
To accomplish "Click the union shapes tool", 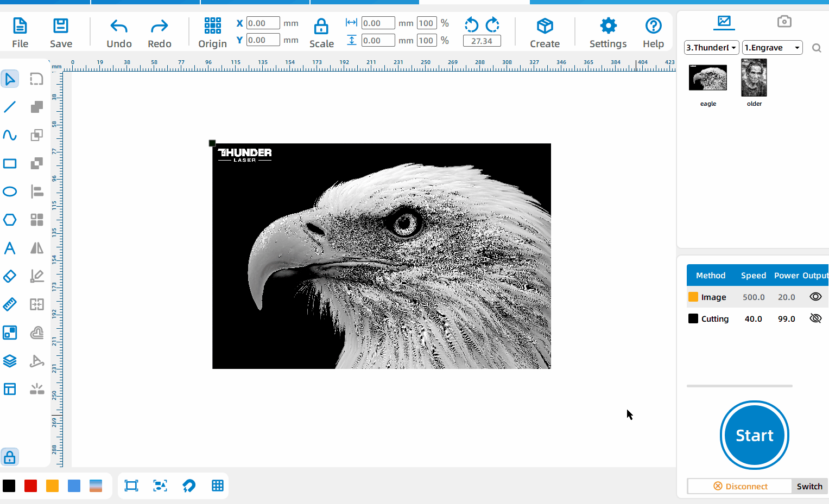I will (x=37, y=107).
